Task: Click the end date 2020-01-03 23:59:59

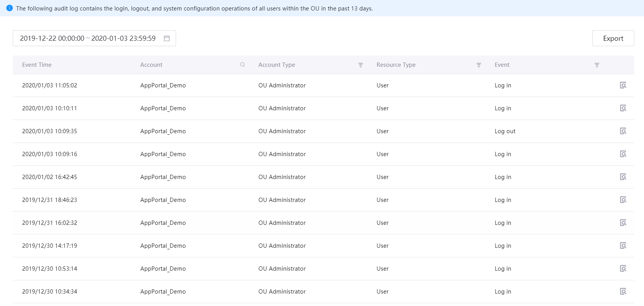Action: click(123, 38)
